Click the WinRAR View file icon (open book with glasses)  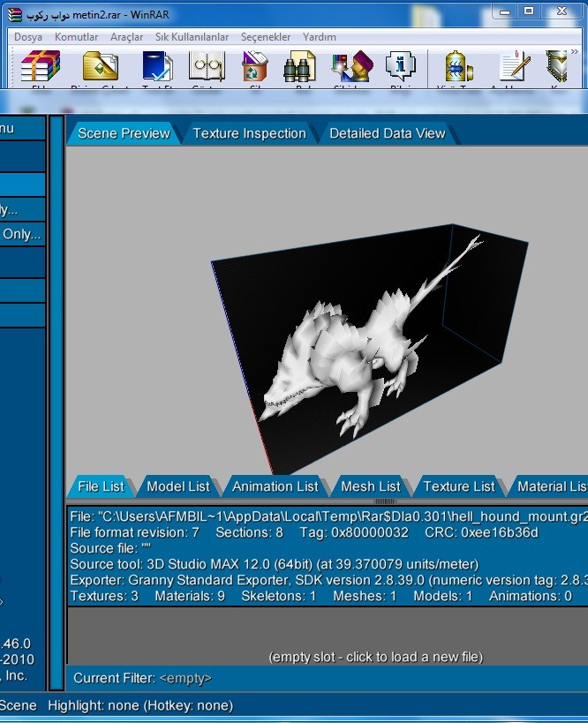point(207,66)
